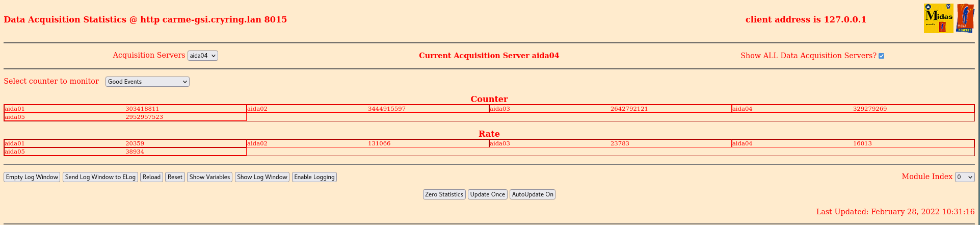Click client address is 127.0.0.1 text

click(806, 19)
